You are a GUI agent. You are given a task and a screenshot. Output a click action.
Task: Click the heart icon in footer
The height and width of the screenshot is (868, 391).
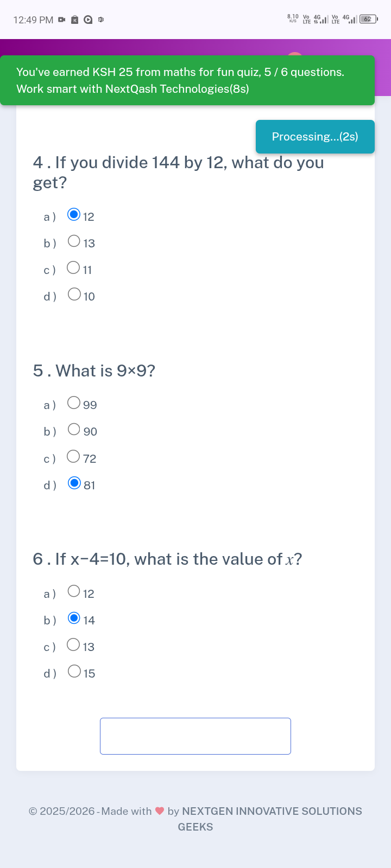[x=160, y=811]
